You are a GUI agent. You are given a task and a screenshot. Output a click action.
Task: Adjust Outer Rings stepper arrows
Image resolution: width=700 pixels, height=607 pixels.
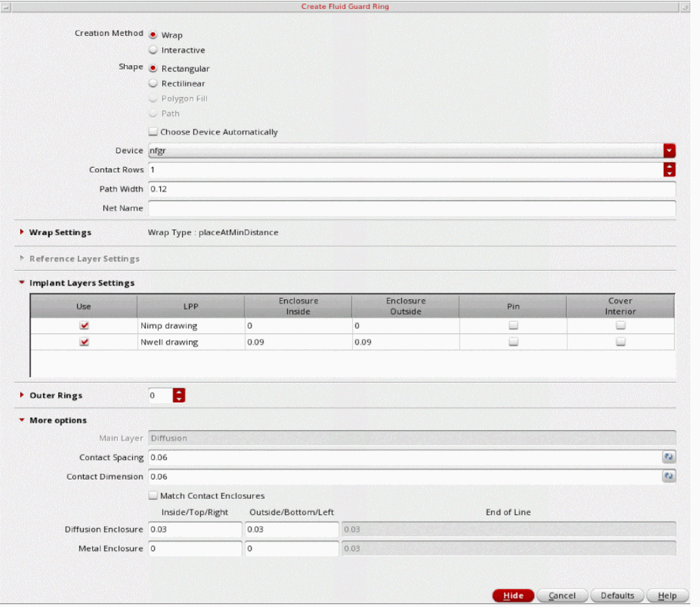pyautogui.click(x=180, y=396)
